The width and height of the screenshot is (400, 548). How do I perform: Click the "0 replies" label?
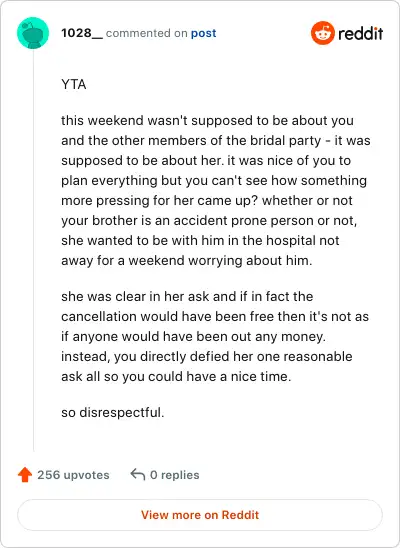point(175,475)
